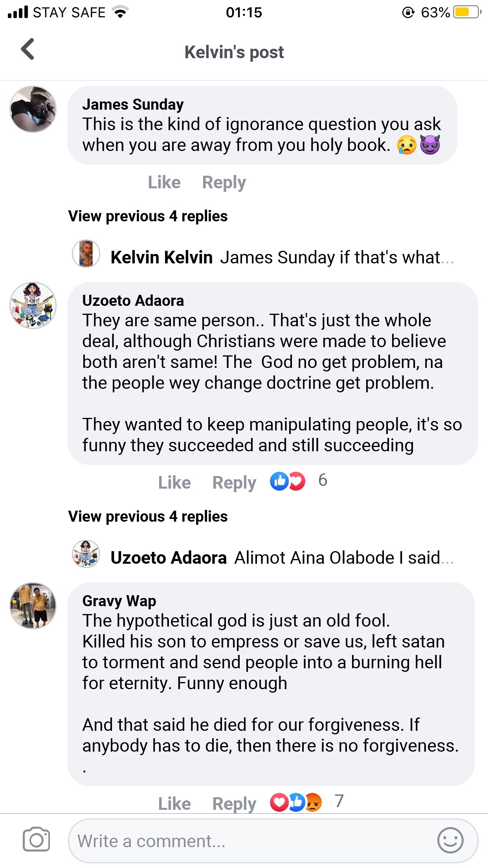Image resolution: width=488 pixels, height=868 pixels.
Task: Open James Sunday's profile picture
Action: pyautogui.click(x=33, y=109)
